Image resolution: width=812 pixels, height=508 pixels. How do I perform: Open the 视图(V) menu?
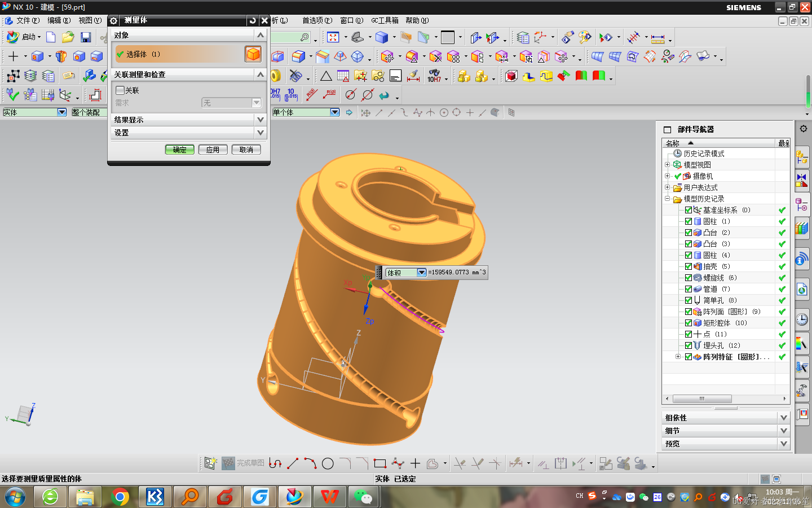point(90,20)
